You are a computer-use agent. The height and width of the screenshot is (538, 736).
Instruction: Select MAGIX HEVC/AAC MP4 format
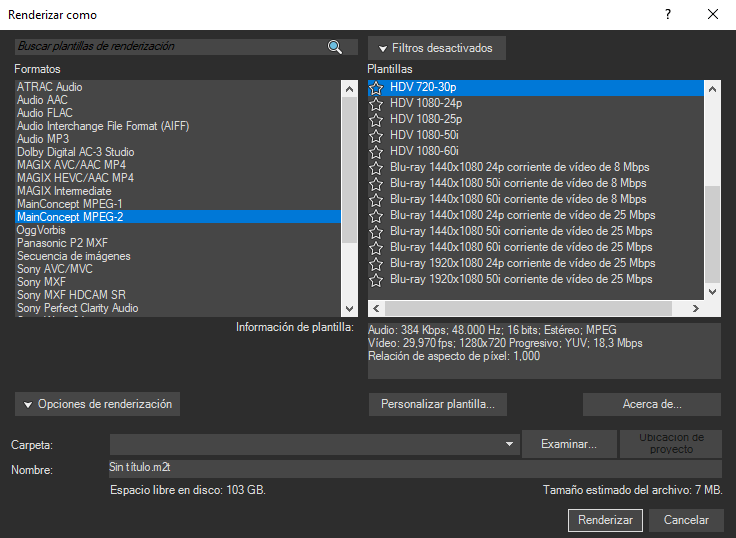178,178
